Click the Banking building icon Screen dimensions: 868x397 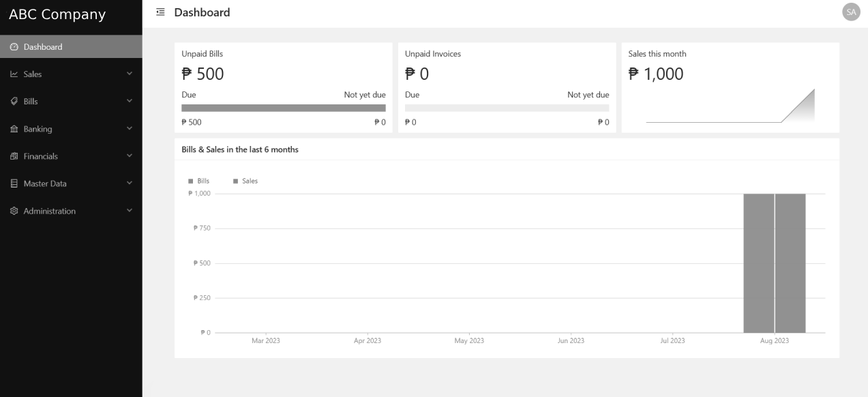click(14, 129)
